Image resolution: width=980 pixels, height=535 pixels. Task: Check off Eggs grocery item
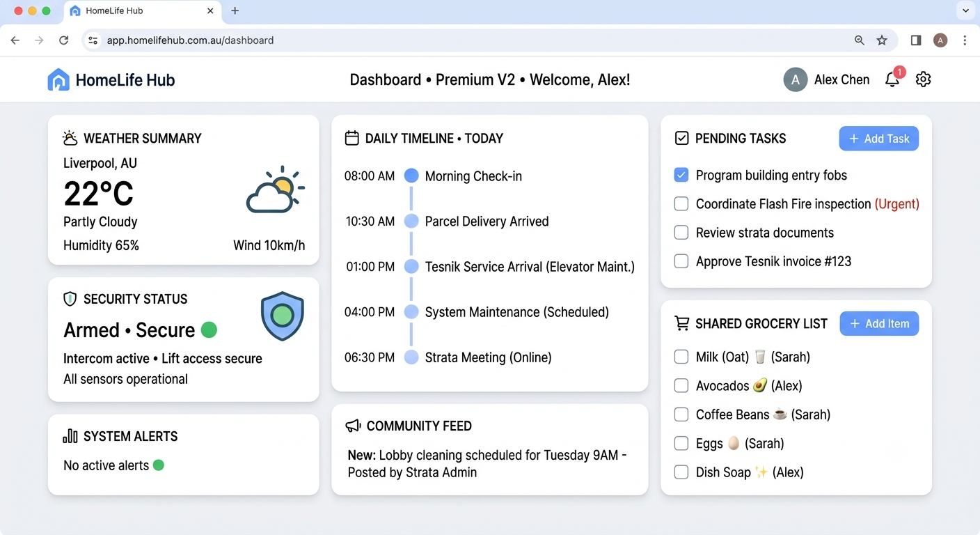coord(681,443)
